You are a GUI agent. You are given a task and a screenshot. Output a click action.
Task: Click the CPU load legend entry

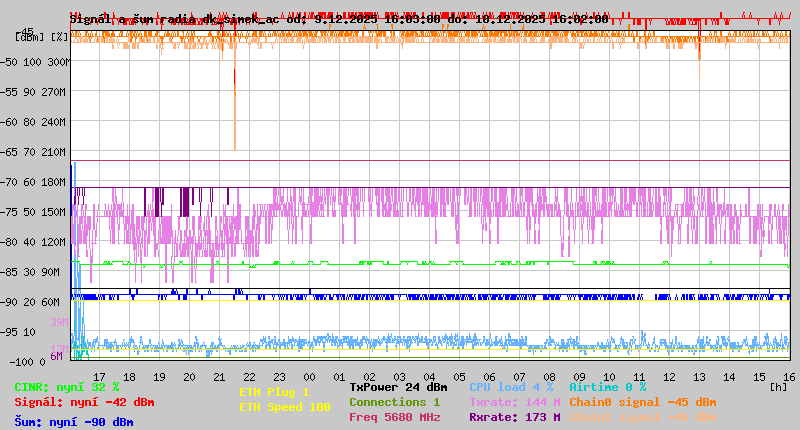(512, 387)
